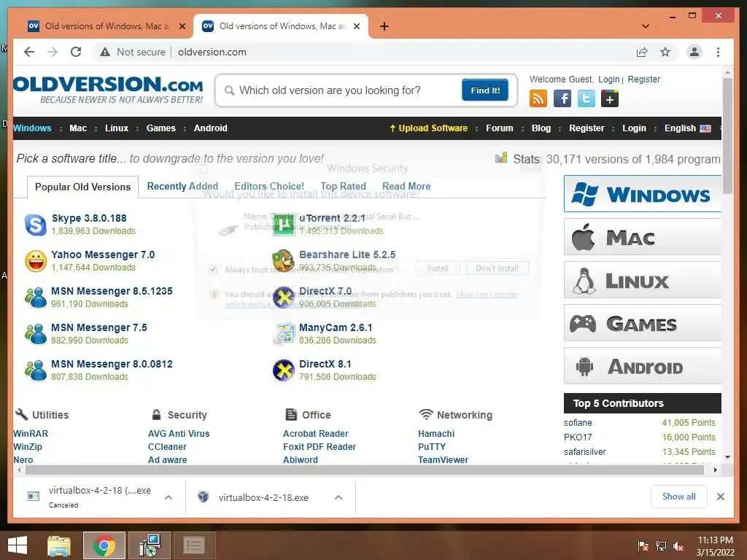Select the Popular Old Versions tab
Screen dimensions: 747x560
(x=82, y=187)
